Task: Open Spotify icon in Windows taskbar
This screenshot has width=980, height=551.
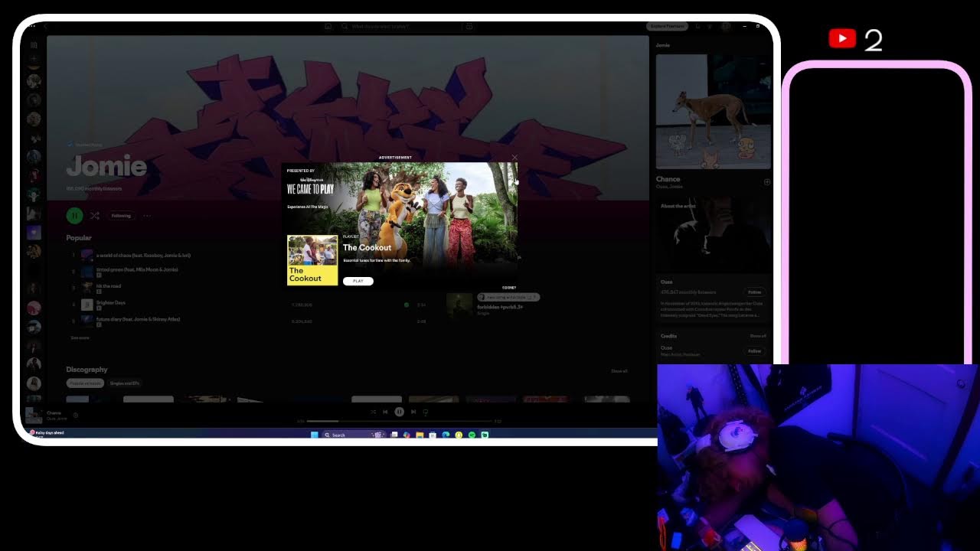Action: [472, 435]
